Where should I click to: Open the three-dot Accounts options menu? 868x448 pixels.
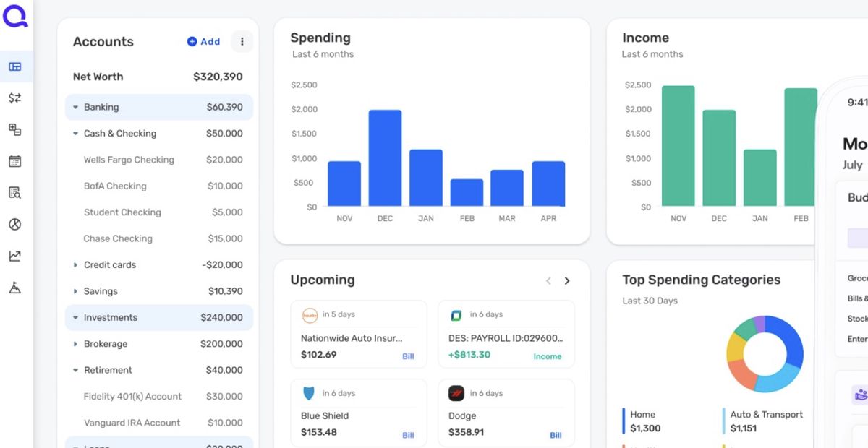click(x=242, y=41)
